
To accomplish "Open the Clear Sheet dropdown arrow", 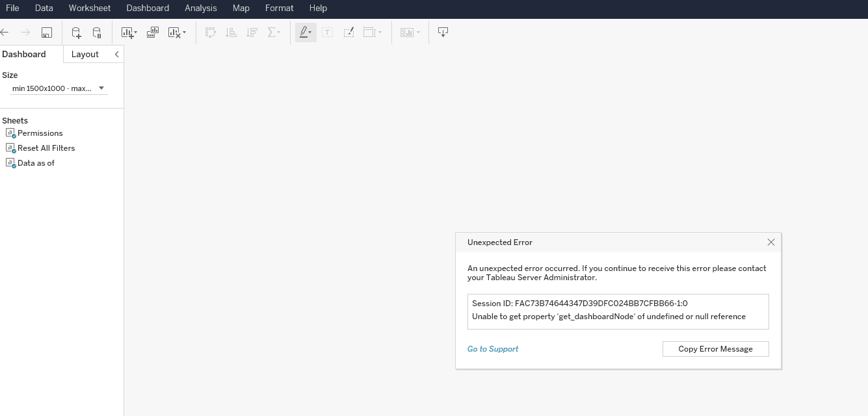I will (x=183, y=32).
